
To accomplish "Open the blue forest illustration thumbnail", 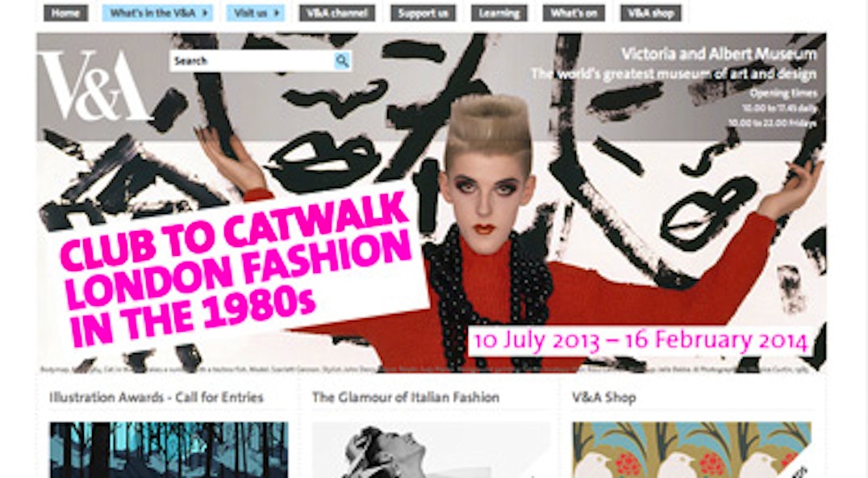I will pyautogui.click(x=169, y=450).
